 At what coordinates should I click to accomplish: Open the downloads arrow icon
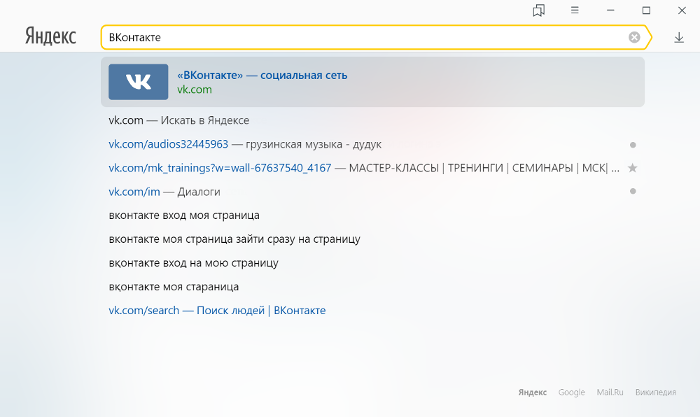[679, 38]
